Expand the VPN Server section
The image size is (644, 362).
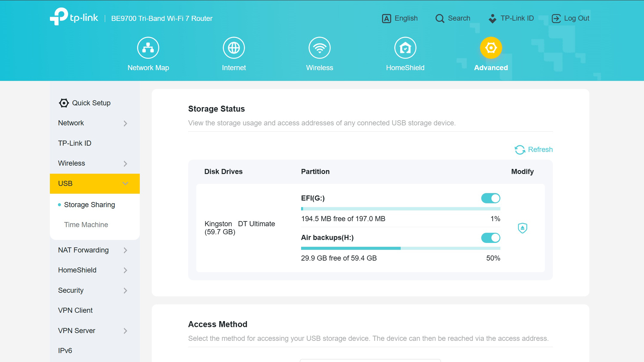[x=125, y=331]
